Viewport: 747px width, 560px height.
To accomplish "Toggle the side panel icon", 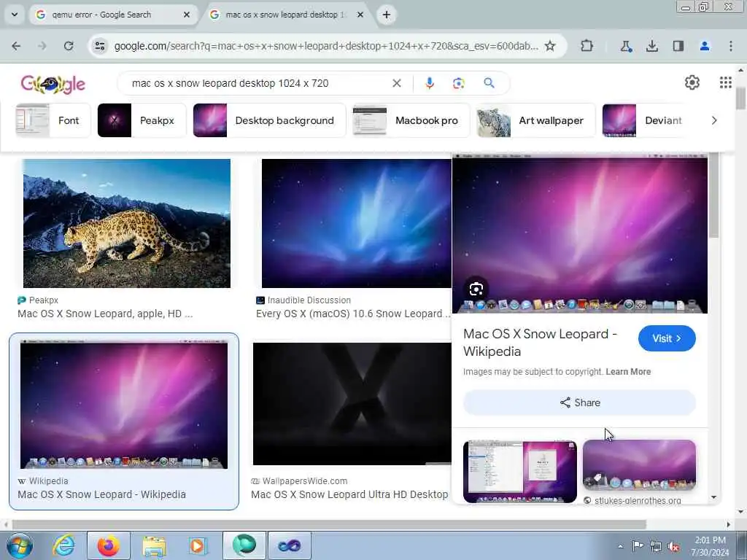I will pyautogui.click(x=678, y=46).
